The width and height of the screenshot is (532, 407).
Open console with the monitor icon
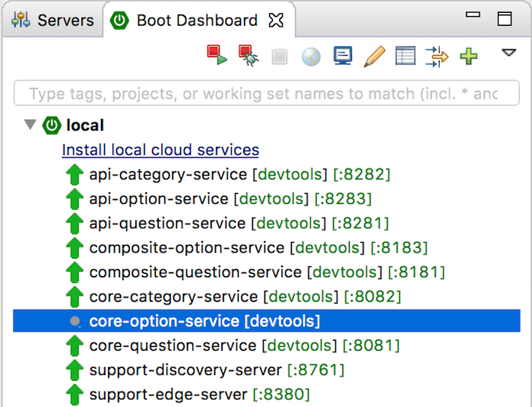click(x=343, y=56)
